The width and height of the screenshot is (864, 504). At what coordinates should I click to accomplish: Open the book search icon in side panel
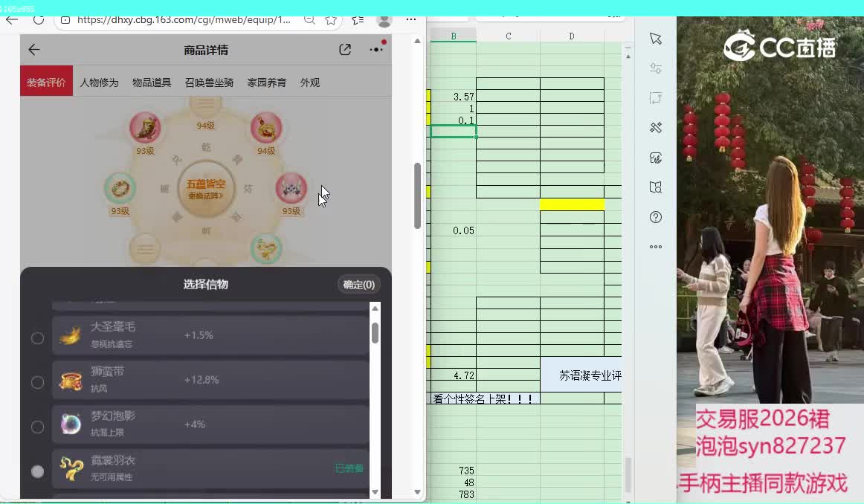(x=655, y=187)
